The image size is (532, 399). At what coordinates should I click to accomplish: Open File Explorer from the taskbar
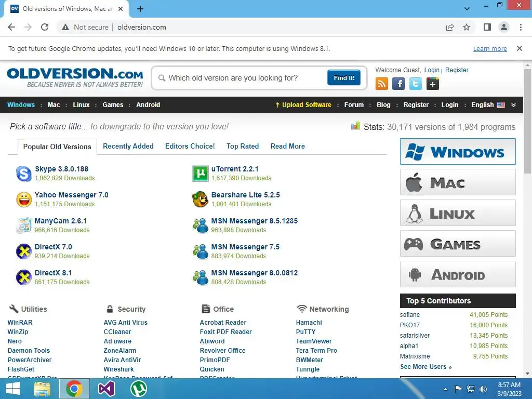point(42,389)
